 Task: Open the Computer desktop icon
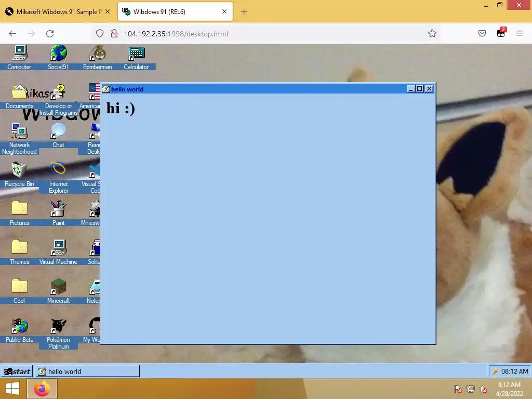pos(19,57)
